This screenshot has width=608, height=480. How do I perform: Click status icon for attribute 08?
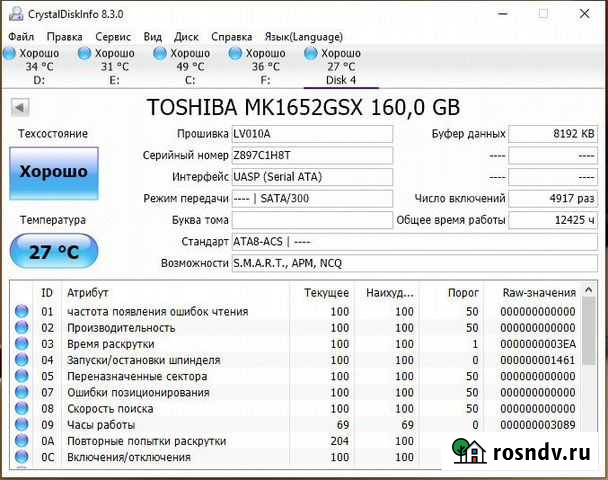[22, 408]
